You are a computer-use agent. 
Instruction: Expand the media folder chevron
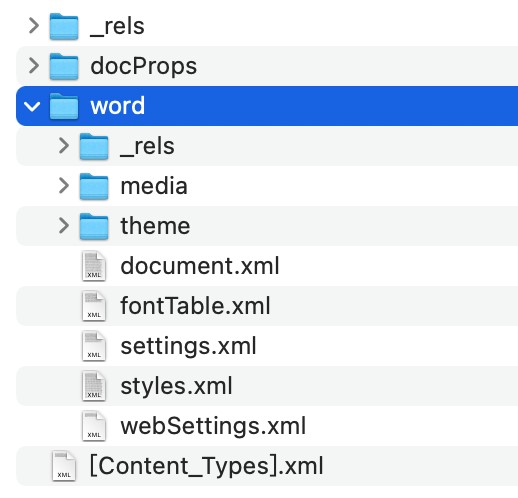(x=64, y=186)
